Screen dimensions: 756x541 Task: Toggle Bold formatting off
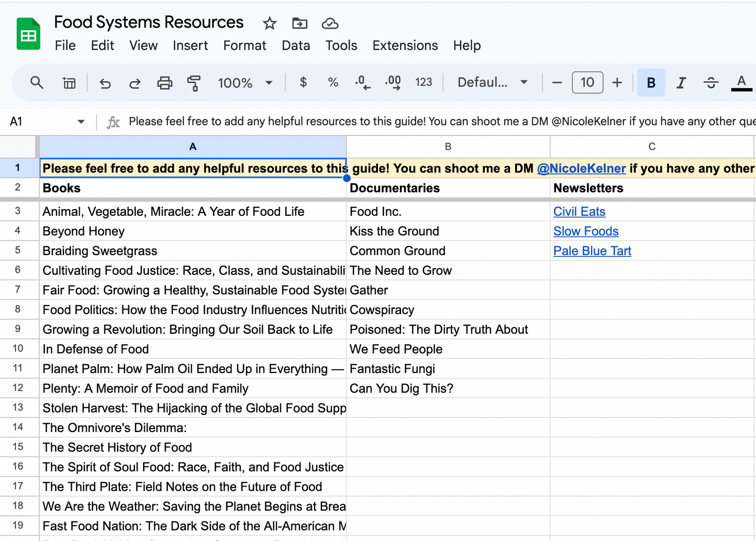click(x=651, y=83)
